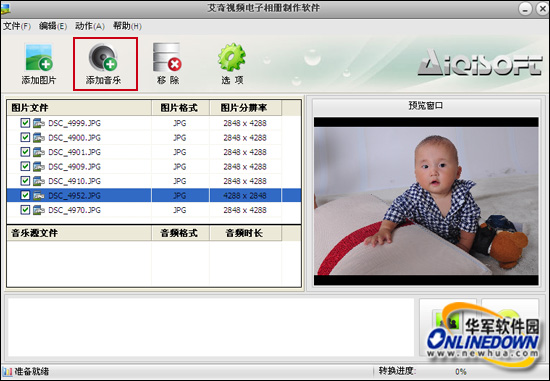Click the 图片文件 column header
The width and height of the screenshot is (550, 381).
tap(79, 108)
